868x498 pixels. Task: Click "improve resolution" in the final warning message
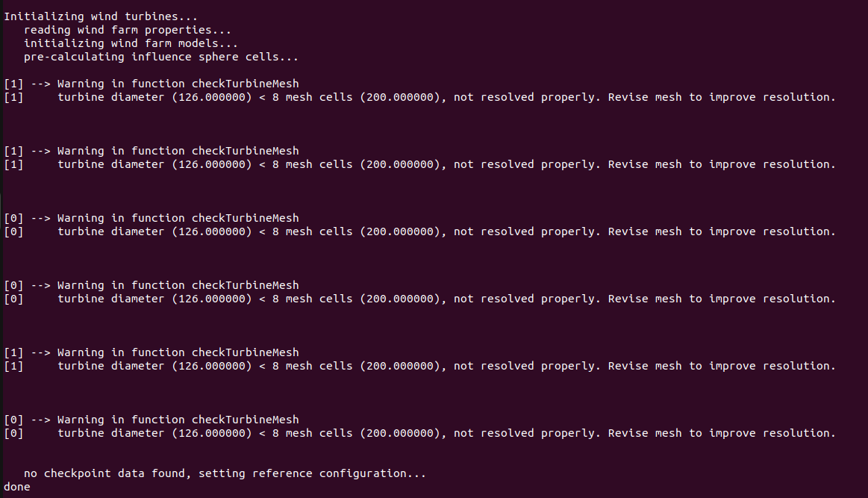point(771,433)
